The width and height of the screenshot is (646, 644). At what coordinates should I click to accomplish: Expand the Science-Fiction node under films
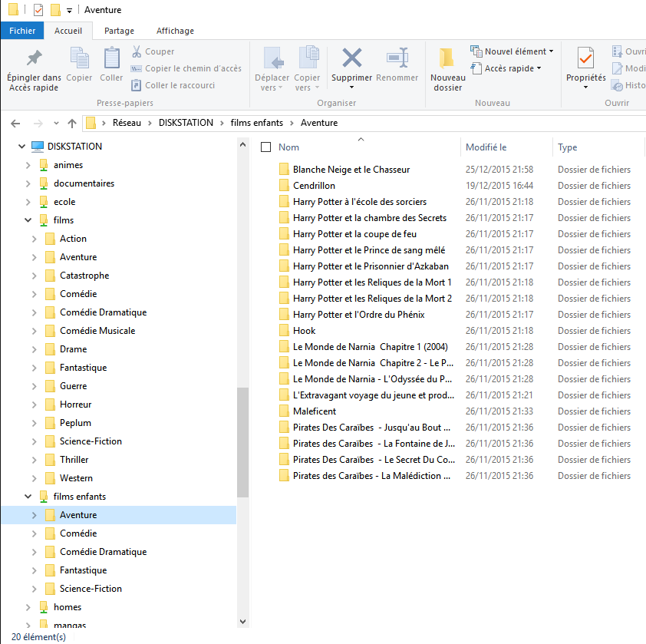pos(35,441)
